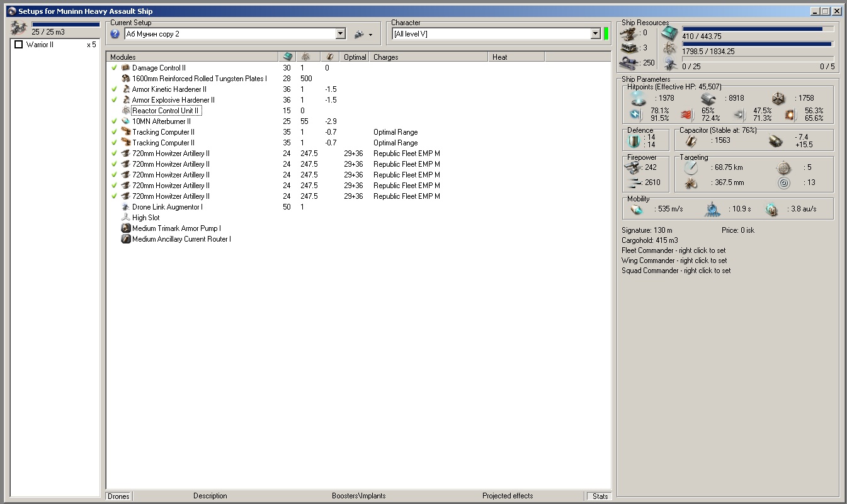
Task: Click the powergrid column header icon
Action: [306, 57]
